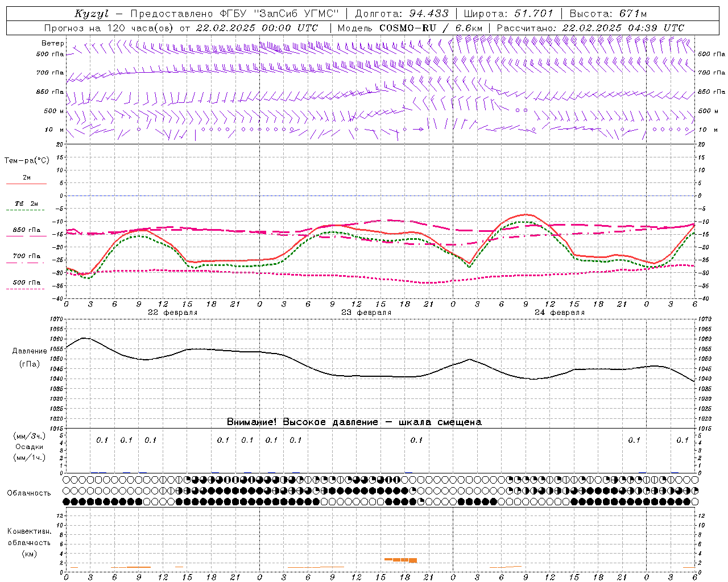728x582 pixels.
Task: Click the warning Внимание! Высокое давление – шкала смещена
Action: point(354,422)
